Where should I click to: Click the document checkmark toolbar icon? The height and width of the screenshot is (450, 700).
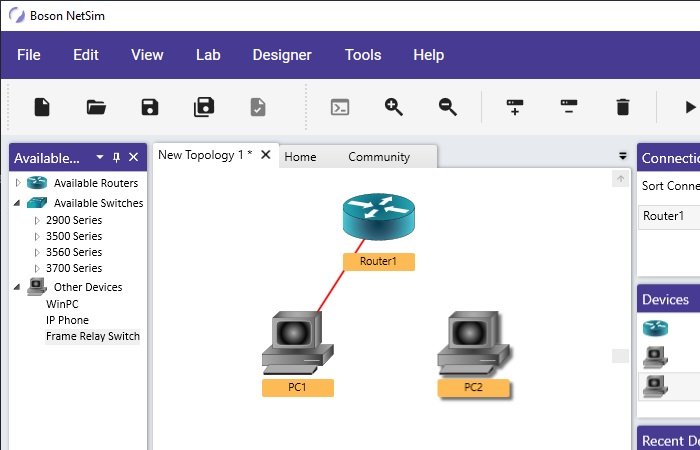[258, 107]
